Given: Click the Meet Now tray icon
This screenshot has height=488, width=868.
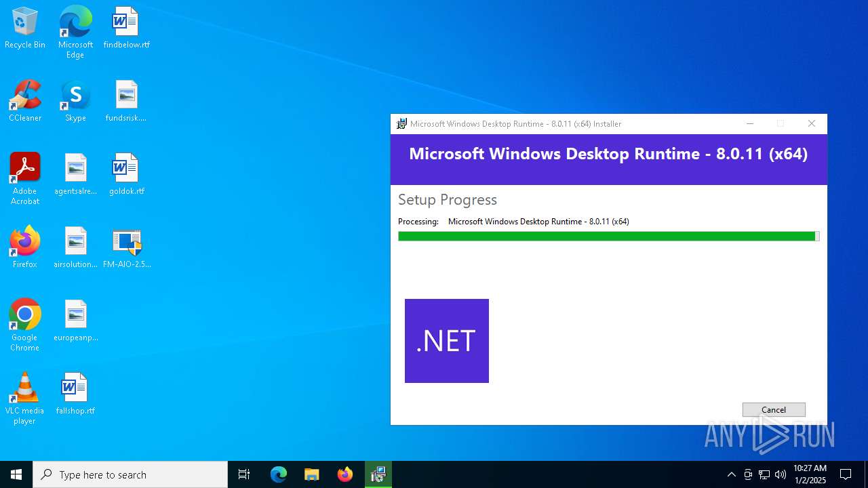Looking at the screenshot, I should click(x=748, y=474).
